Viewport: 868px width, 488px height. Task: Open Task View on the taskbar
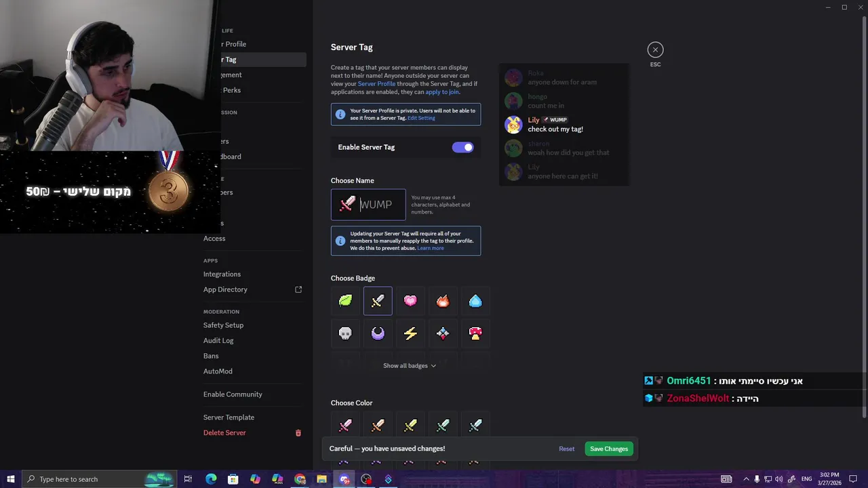pyautogui.click(x=188, y=479)
